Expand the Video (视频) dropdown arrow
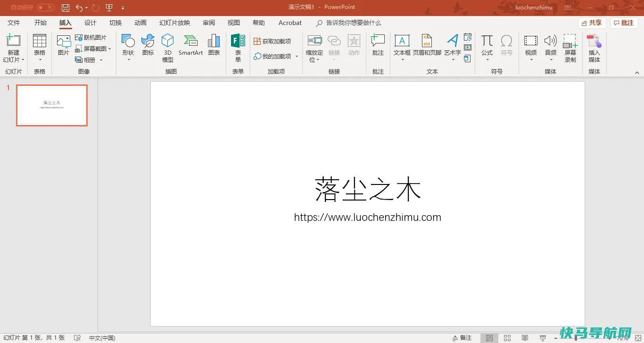 531,60
